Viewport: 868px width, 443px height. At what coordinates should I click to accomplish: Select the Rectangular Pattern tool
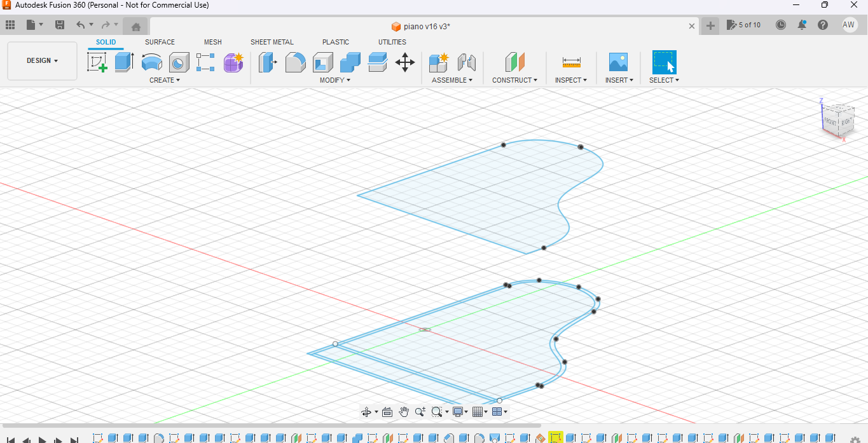coord(205,62)
